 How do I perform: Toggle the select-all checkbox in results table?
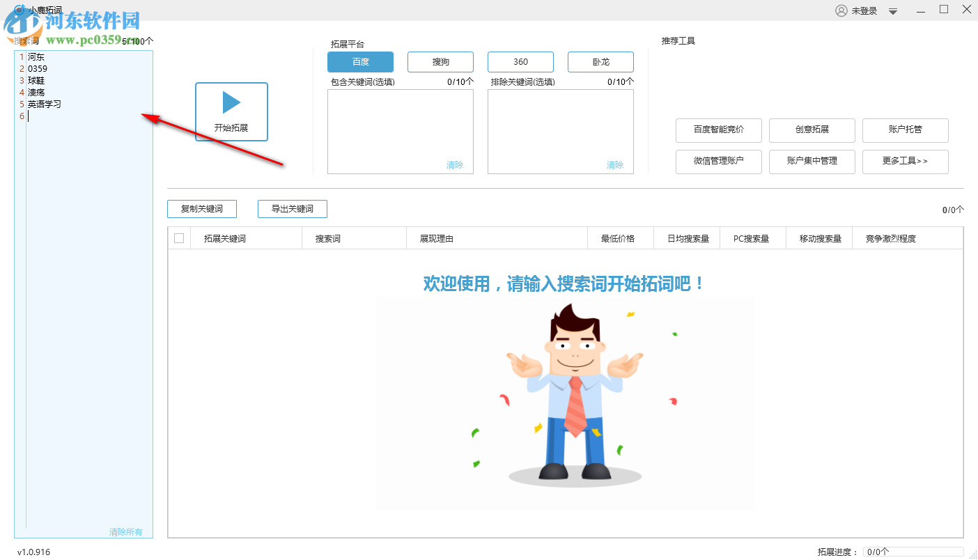(178, 238)
